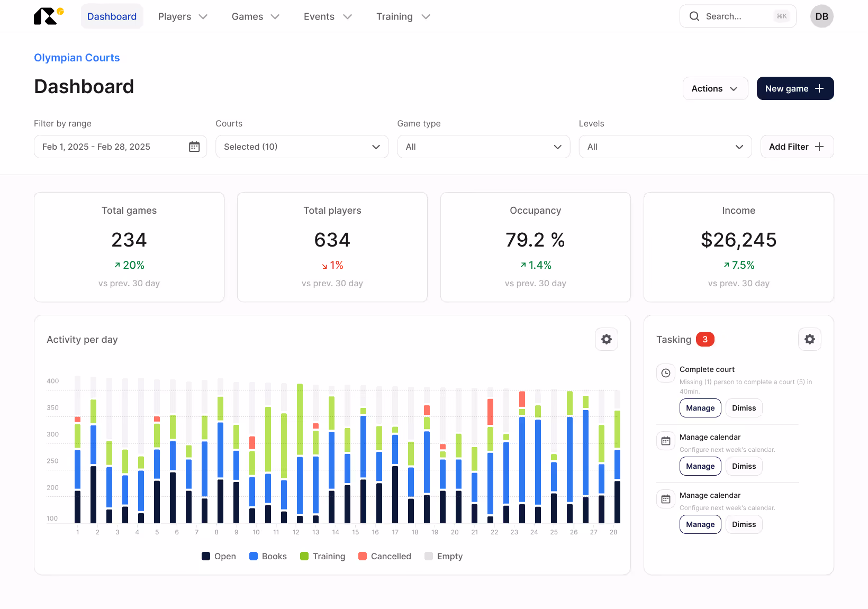868x609 pixels.
Task: Toggle the Open series in chart legend
Action: (x=219, y=556)
